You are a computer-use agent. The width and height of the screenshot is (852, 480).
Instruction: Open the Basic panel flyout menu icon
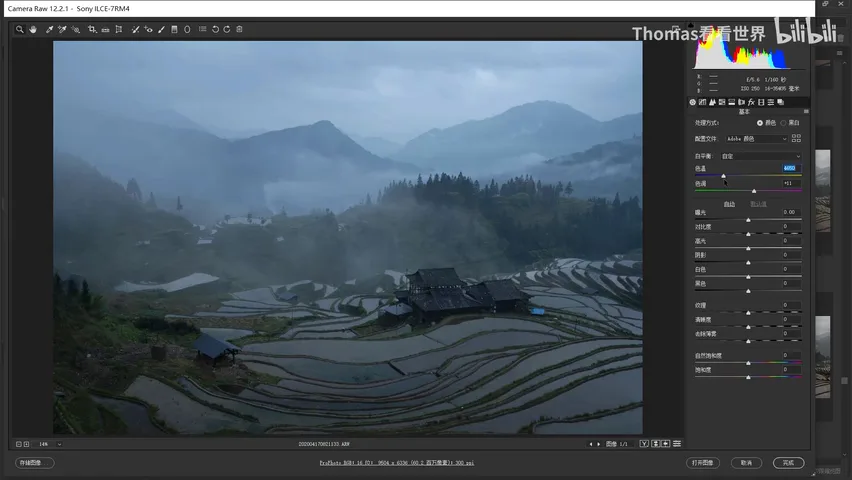[806, 111]
